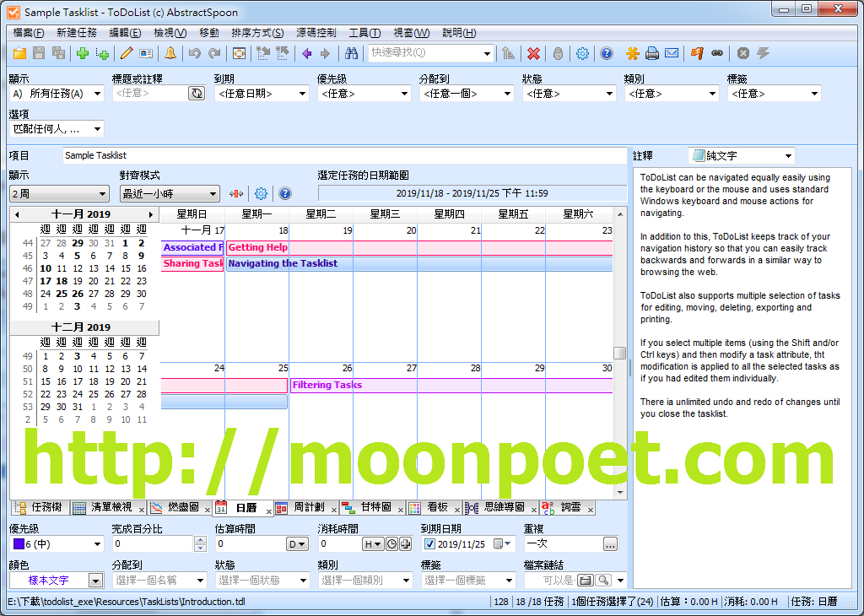Delete task with the red X icon
The width and height of the screenshot is (864, 616).
tap(533, 53)
